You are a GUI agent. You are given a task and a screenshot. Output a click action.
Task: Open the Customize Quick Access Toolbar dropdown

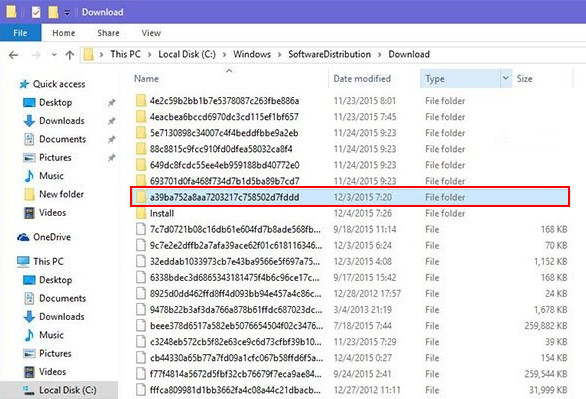click(x=67, y=13)
